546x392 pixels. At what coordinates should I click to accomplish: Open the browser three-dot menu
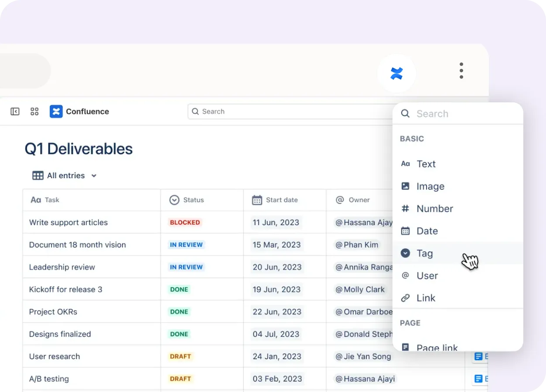click(x=461, y=71)
